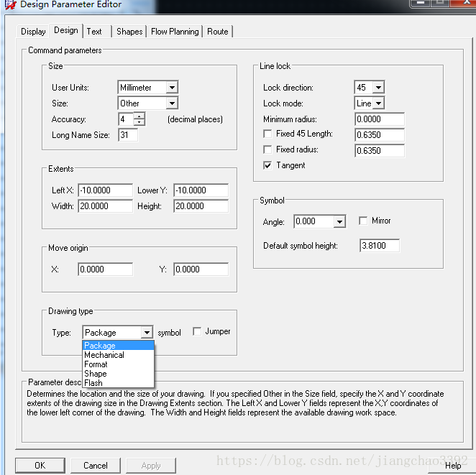
Task: Enable the Fixed 45 Length checkbox
Action: pos(268,134)
